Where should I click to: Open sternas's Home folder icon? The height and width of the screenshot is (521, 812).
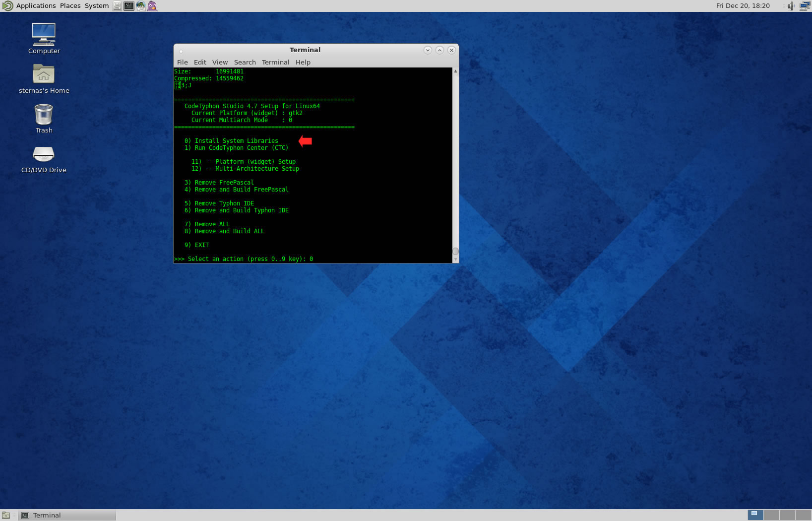(44, 78)
